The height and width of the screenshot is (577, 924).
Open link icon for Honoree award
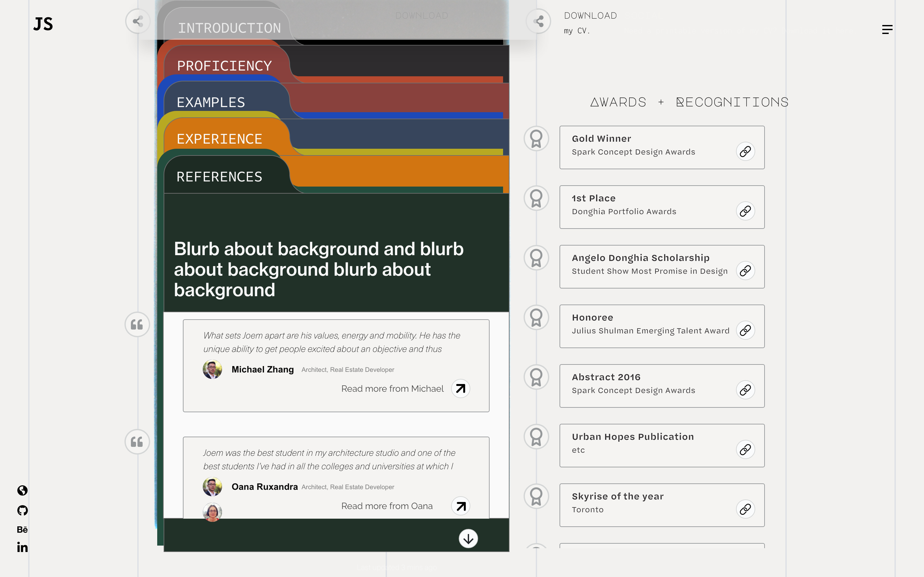745,330
